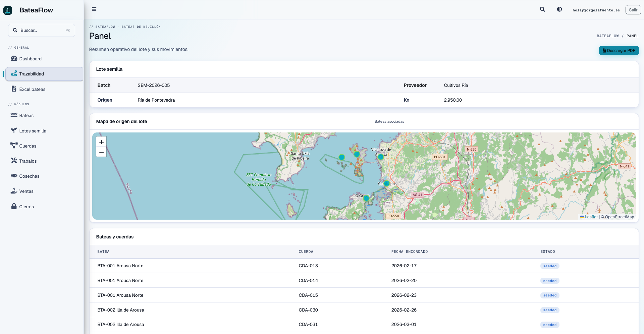
Task: Open Cosechas module
Action: coord(44,176)
